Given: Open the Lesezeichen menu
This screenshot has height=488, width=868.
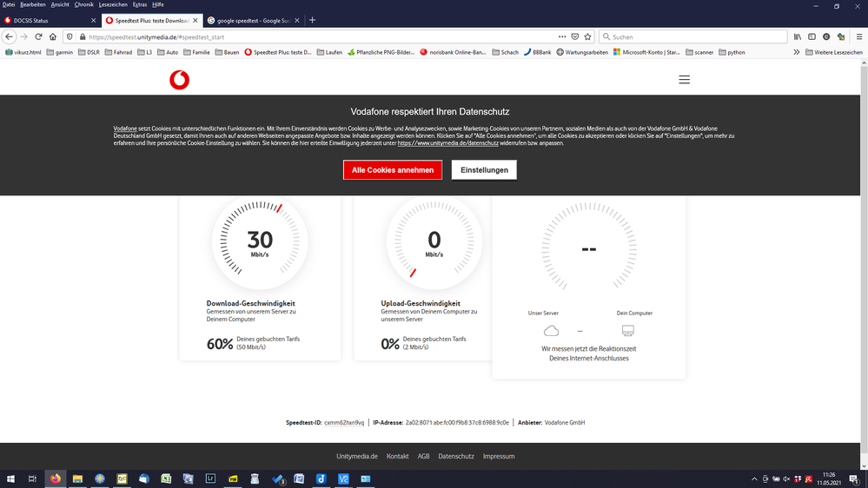Looking at the screenshot, I should point(113,4).
